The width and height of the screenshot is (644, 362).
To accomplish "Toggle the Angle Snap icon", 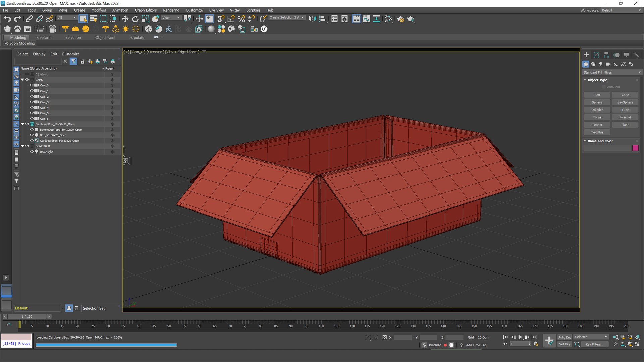I will (x=231, y=19).
